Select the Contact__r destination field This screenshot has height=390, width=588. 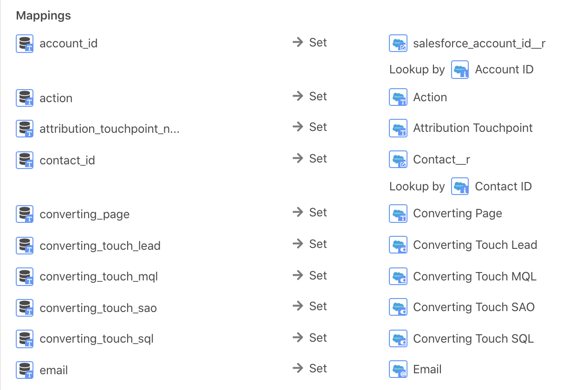[x=441, y=160]
